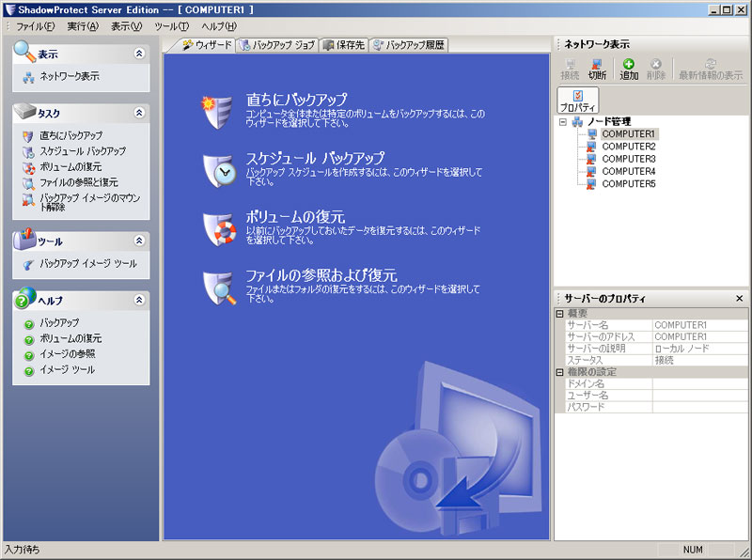Click the green 追加 (add) icon
Viewport: 752px width, 560px height.
pos(628,64)
